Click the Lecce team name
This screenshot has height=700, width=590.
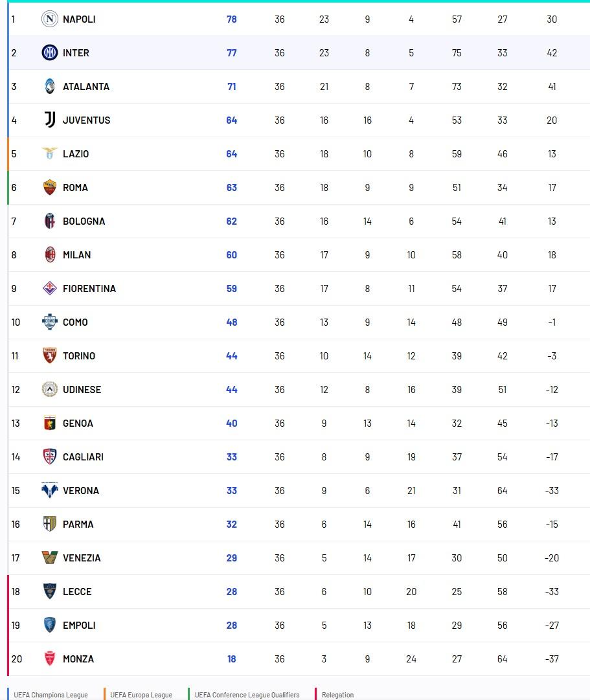point(77,592)
